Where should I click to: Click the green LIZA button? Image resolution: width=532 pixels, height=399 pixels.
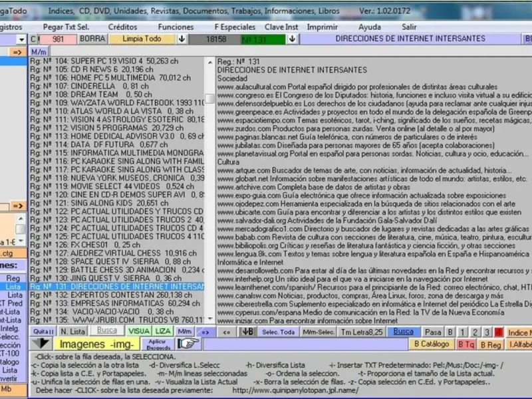[163, 332]
